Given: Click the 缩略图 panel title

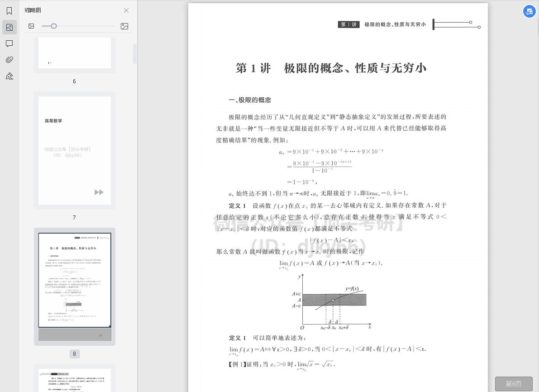Looking at the screenshot, I should pyautogui.click(x=33, y=10).
